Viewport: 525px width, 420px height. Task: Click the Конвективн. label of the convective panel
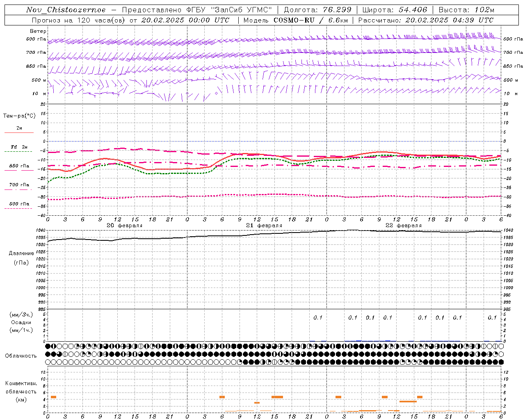(x=21, y=383)
